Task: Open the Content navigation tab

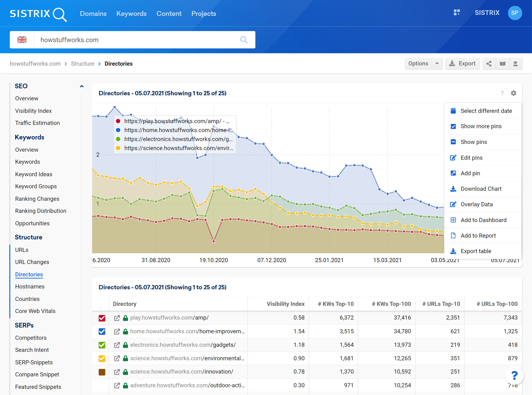Action: (169, 14)
